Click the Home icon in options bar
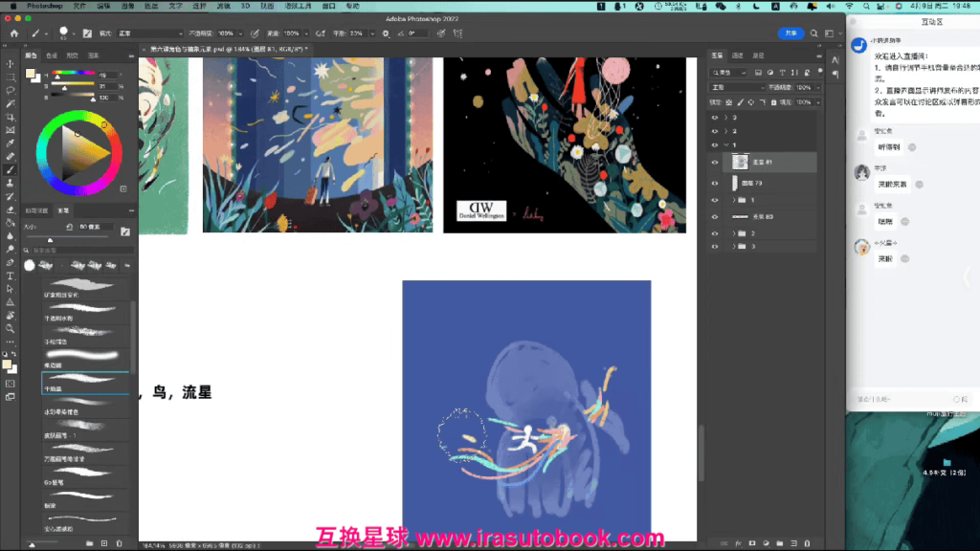 (14, 33)
